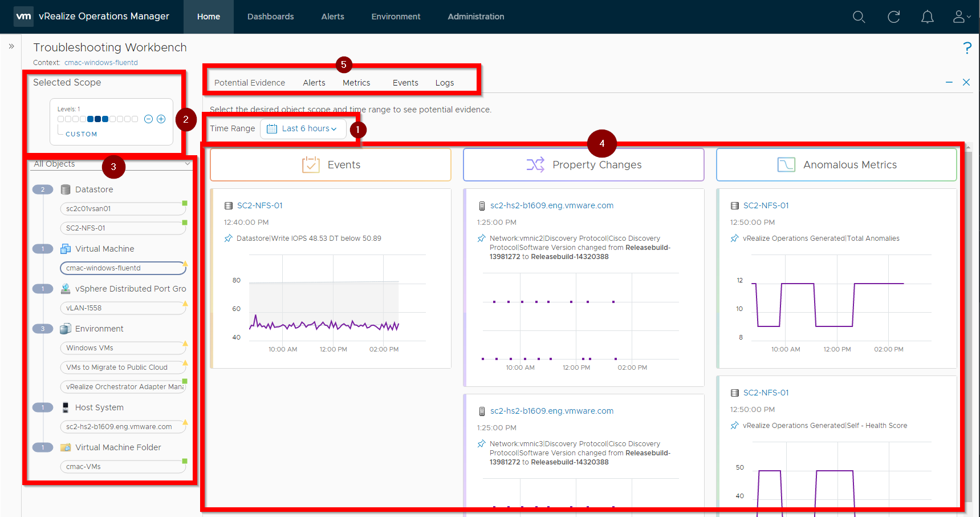Image resolution: width=980 pixels, height=517 pixels.
Task: Select the Events evidence header
Action: [x=331, y=165]
